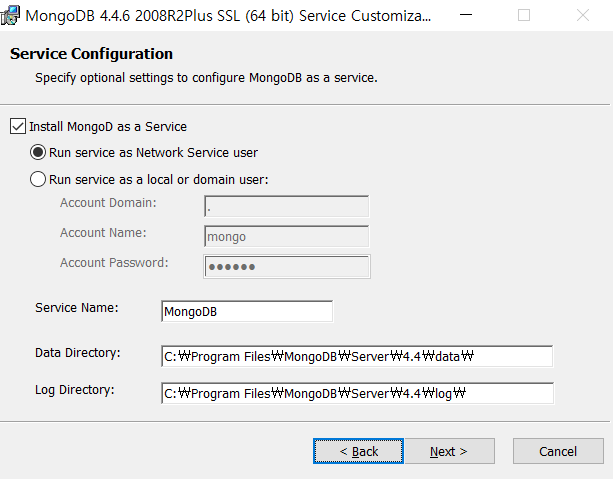This screenshot has height=479, width=613.
Task: Click the Account Name field containing mongo
Action: 287,236
